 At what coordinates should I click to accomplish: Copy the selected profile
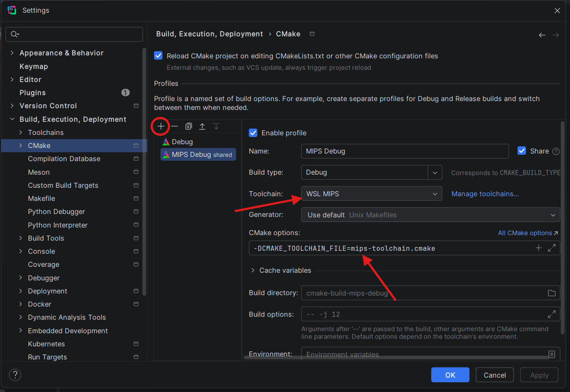(x=189, y=126)
